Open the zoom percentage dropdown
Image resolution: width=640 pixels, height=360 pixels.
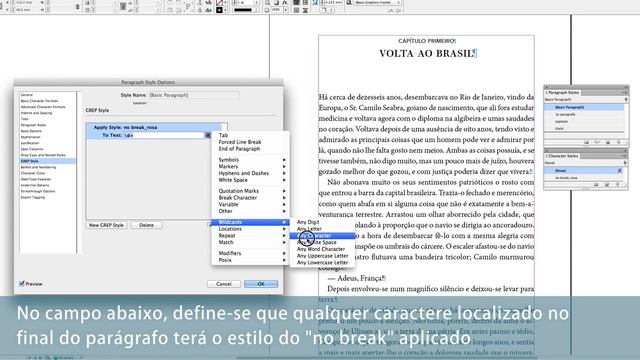pyautogui.click(x=285, y=9)
